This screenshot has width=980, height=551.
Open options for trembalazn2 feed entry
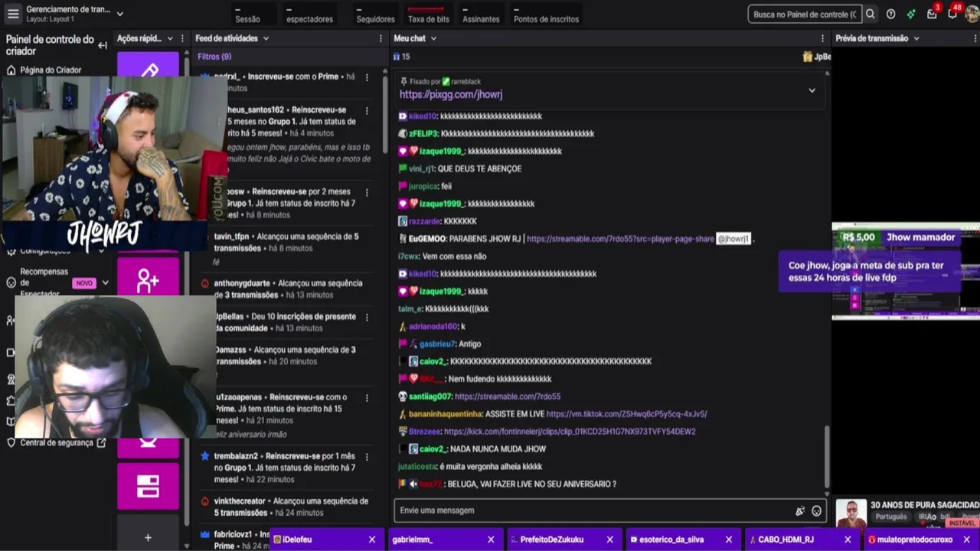[367, 456]
